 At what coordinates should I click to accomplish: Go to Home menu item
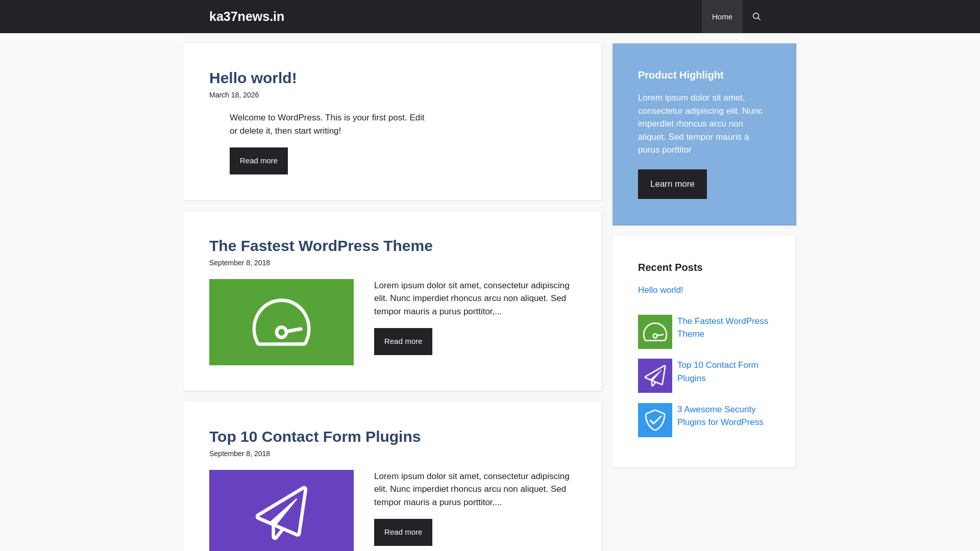pyautogui.click(x=722, y=17)
